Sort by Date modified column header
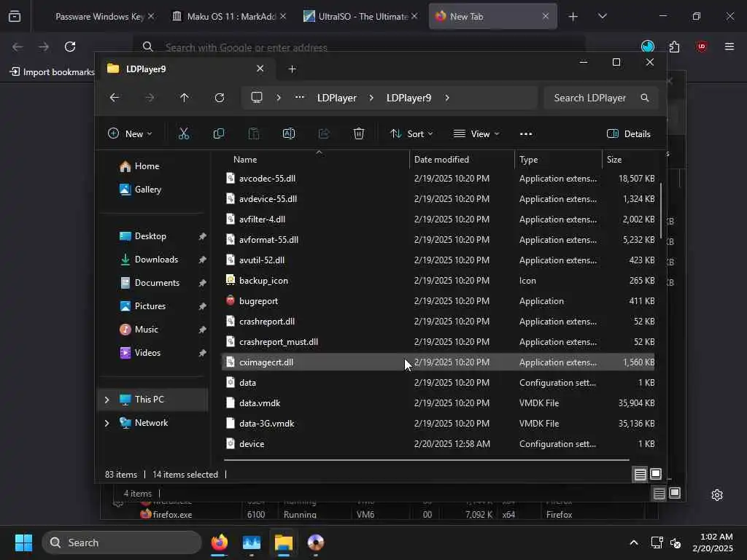The width and height of the screenshot is (747, 560). [462, 160]
